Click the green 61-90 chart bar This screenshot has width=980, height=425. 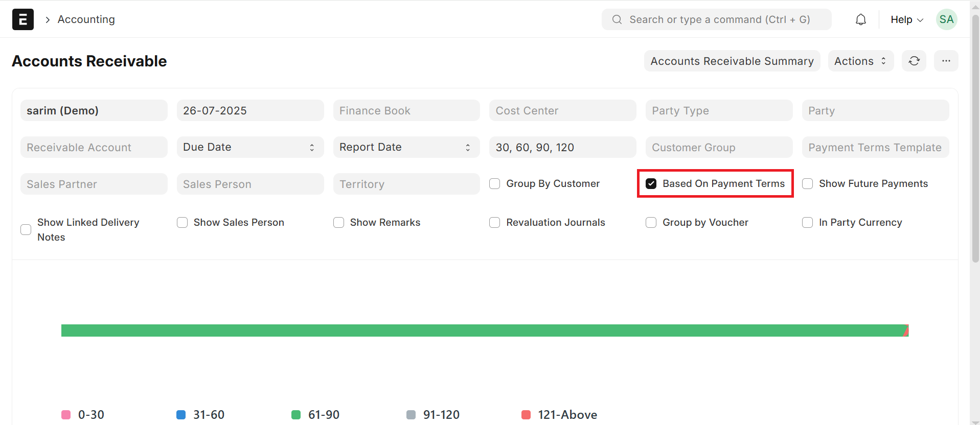(481, 330)
